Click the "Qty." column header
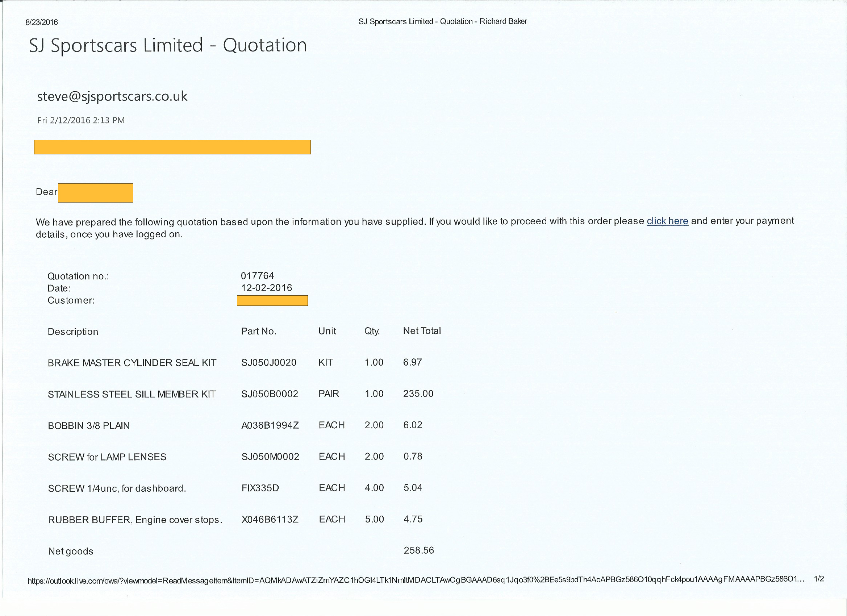This screenshot has width=847, height=616. (372, 331)
